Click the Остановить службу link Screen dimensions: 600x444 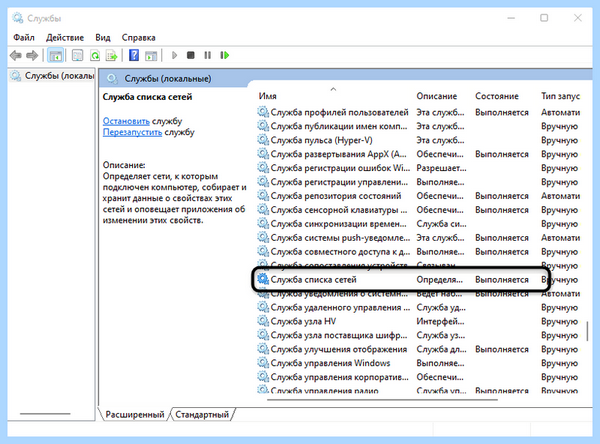coord(126,121)
